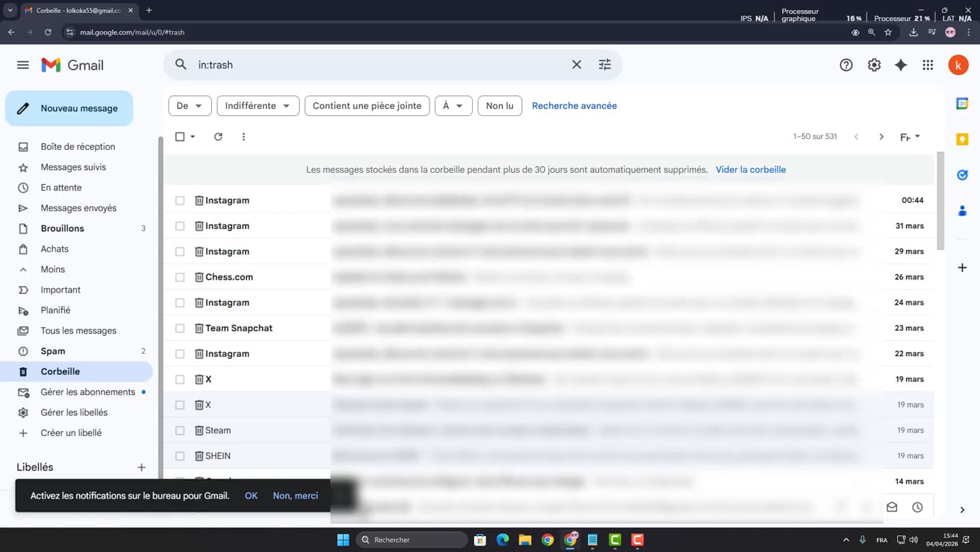The height and width of the screenshot is (552, 980).
Task: Click the left sidebar scrollbar
Action: (161, 306)
